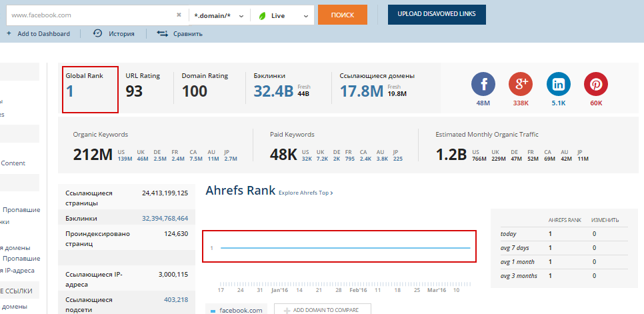Click the Google Plus social icon
Screen dimensions: 644x314
[521, 85]
